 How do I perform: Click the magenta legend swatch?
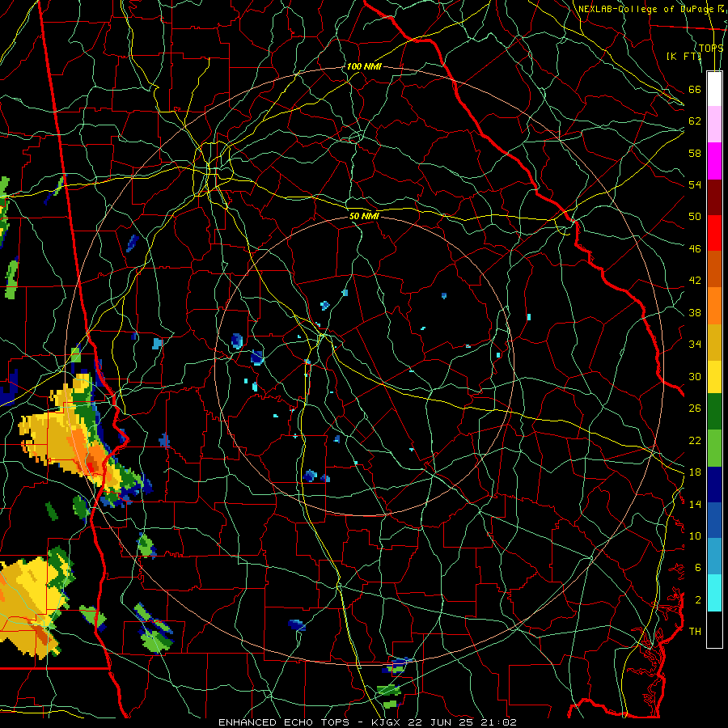[x=714, y=161]
